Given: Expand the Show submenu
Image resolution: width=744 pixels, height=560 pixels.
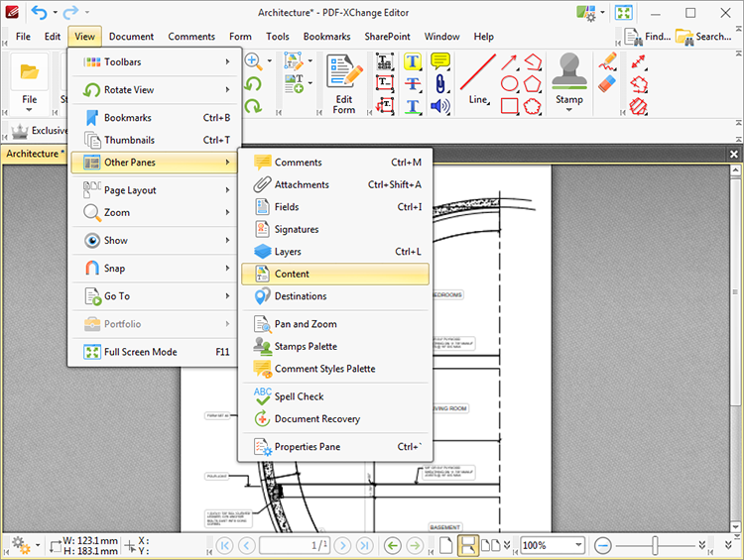Looking at the screenshot, I should point(154,241).
